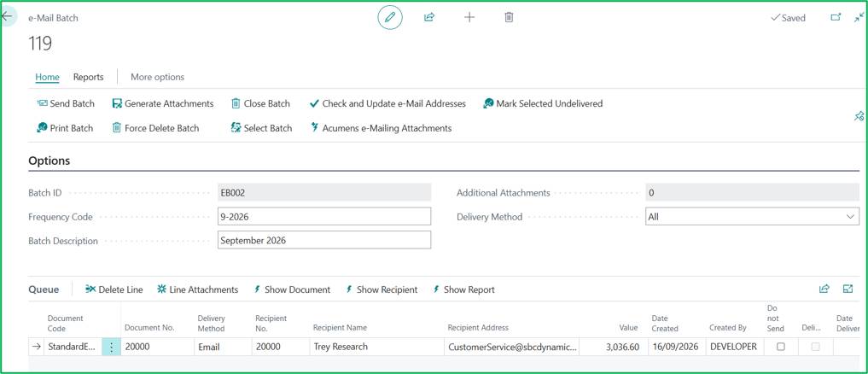Click the Email delivery method cell

[221, 347]
